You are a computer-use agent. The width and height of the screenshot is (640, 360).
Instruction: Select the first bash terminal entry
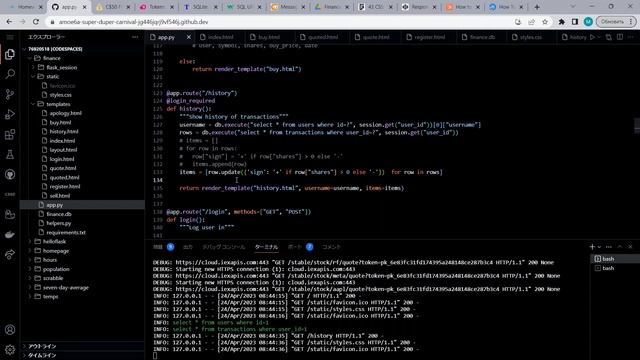pos(615,259)
